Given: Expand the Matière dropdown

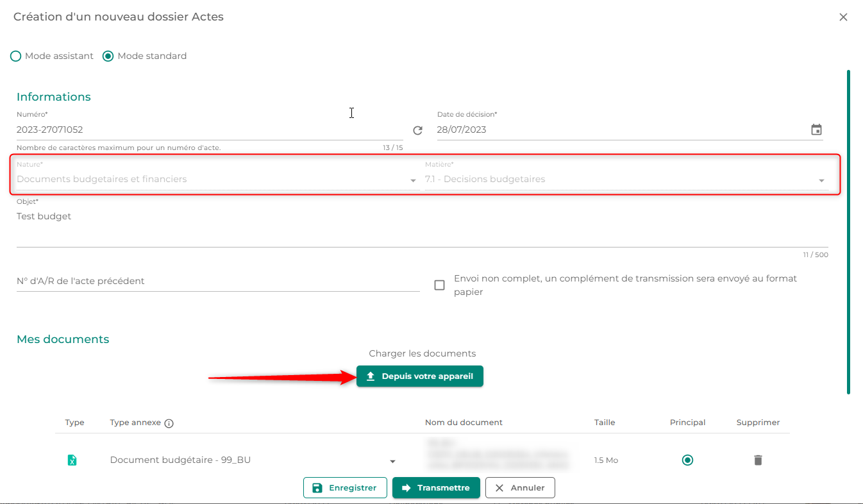Looking at the screenshot, I should [x=625, y=180].
